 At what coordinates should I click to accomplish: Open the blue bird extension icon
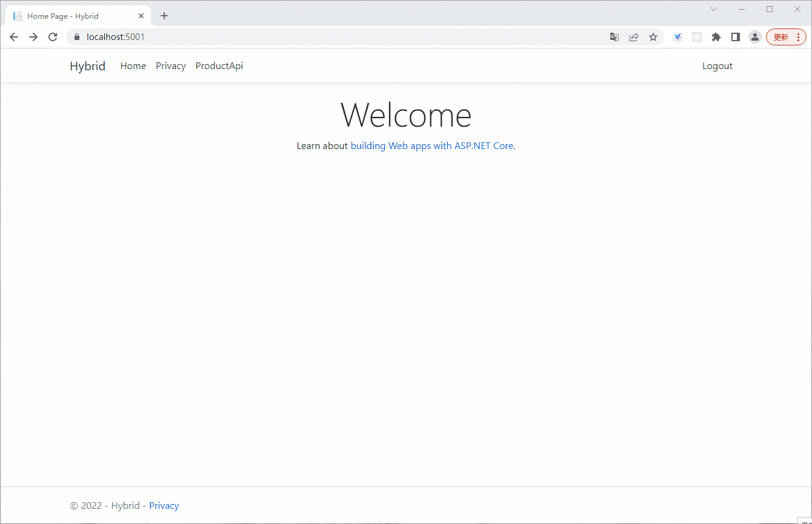click(677, 37)
